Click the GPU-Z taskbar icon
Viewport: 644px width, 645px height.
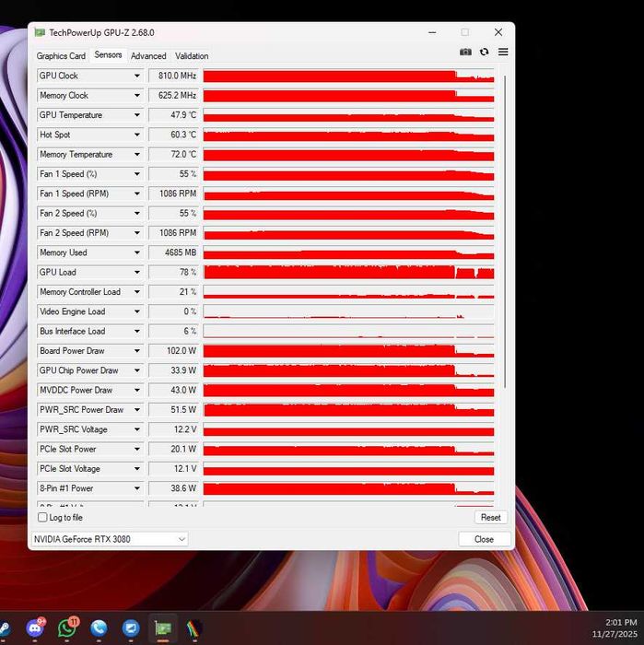click(163, 628)
